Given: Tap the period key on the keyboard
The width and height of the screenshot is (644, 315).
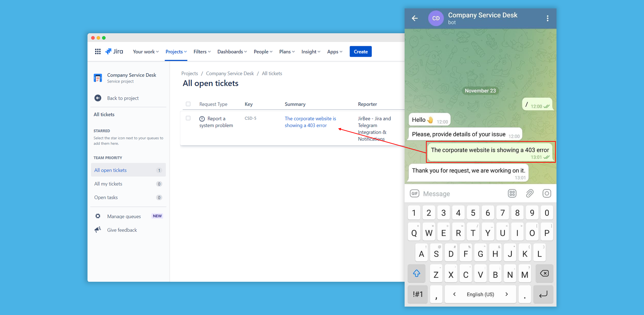Looking at the screenshot, I should (525, 294).
